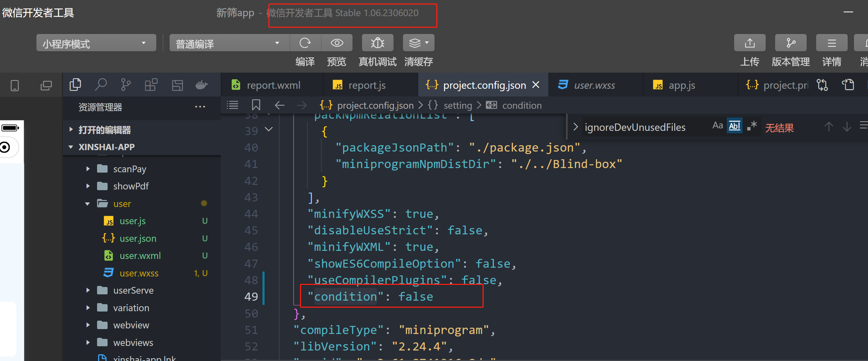
Task: Expand the scanPay folder
Action: click(88, 169)
